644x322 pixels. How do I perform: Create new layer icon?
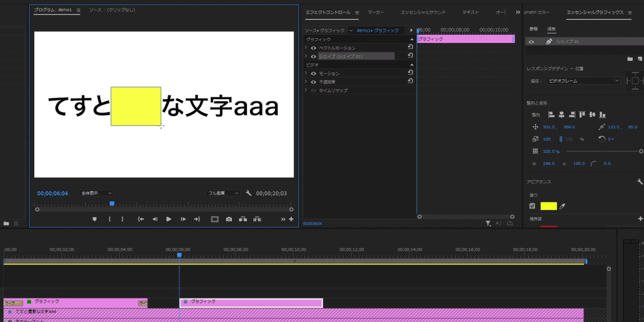point(640,58)
